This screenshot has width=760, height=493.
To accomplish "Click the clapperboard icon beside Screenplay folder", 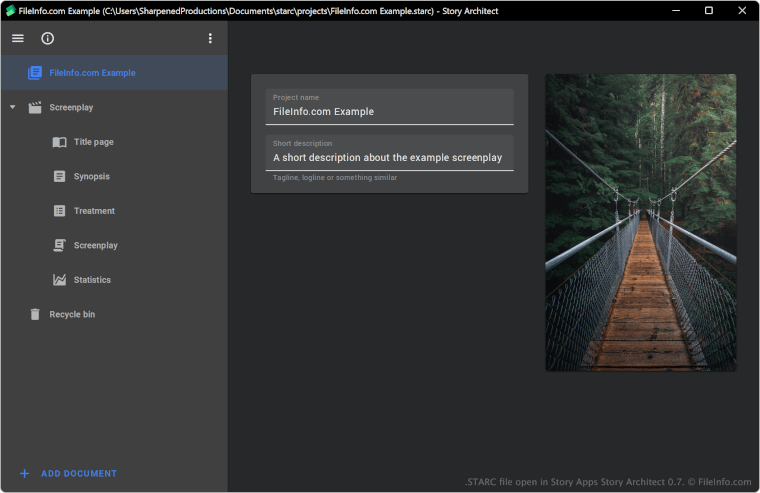I will pos(35,107).
